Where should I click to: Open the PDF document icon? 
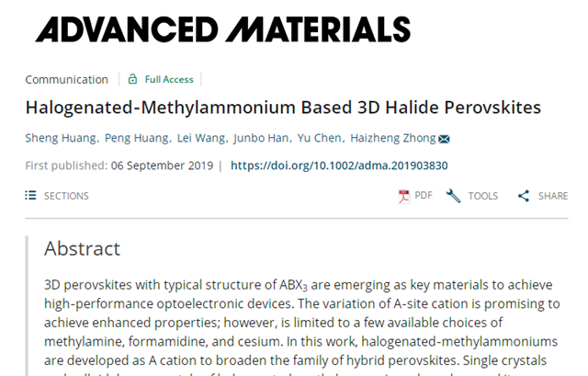tap(402, 196)
